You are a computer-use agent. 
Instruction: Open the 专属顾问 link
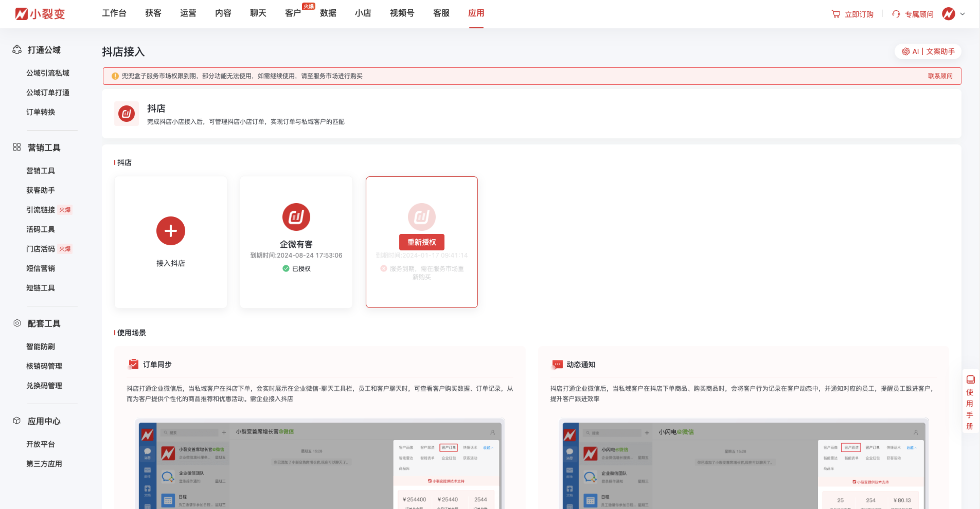pyautogui.click(x=919, y=14)
